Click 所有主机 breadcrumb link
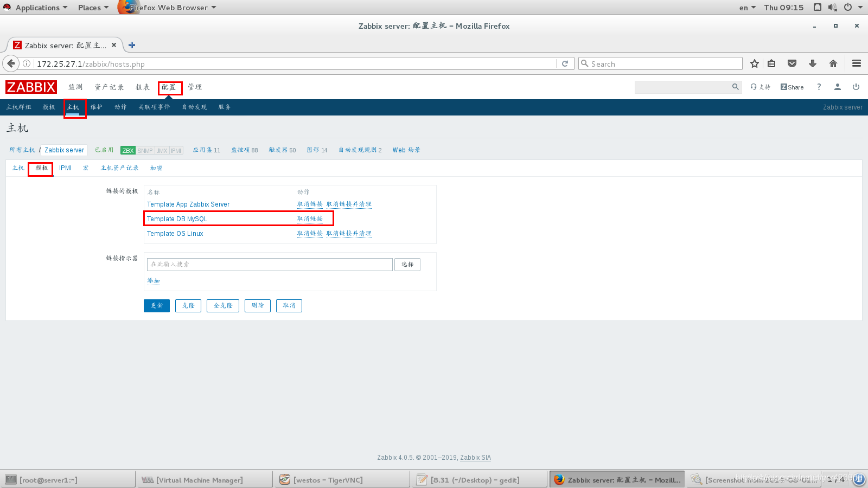868x488 pixels. (22, 150)
